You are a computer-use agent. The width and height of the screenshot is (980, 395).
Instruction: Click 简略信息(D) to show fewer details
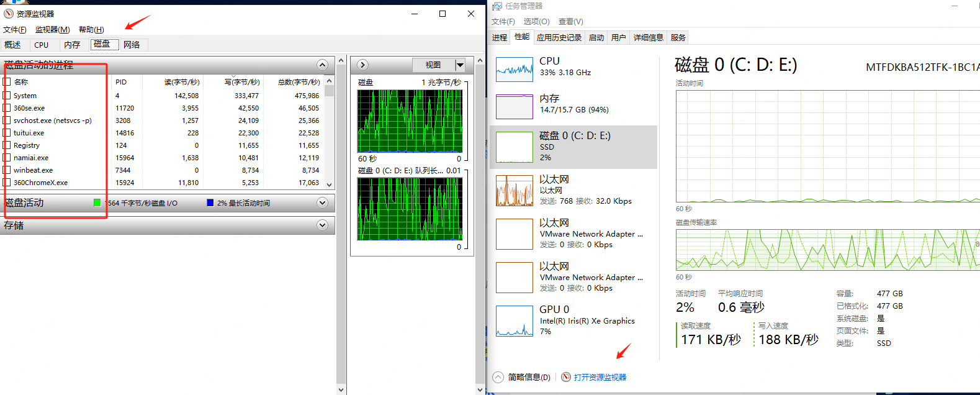(529, 377)
